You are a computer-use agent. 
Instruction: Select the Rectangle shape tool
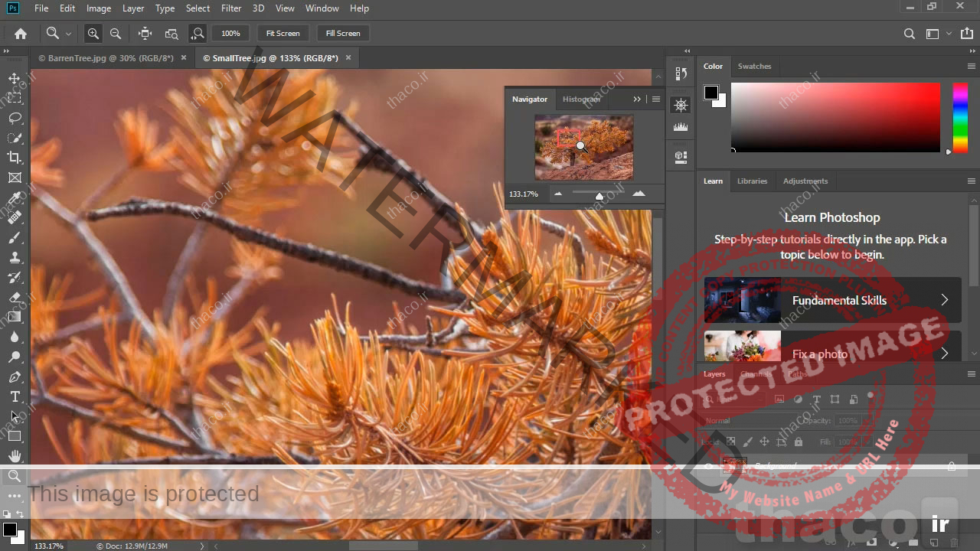[x=15, y=437]
